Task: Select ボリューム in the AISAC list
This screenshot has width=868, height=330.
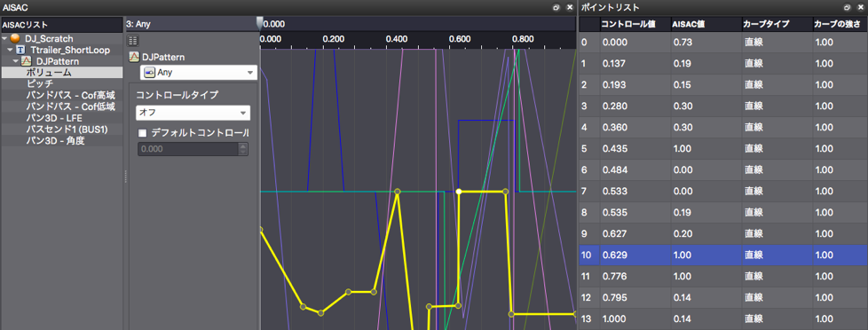Action: pos(61,73)
